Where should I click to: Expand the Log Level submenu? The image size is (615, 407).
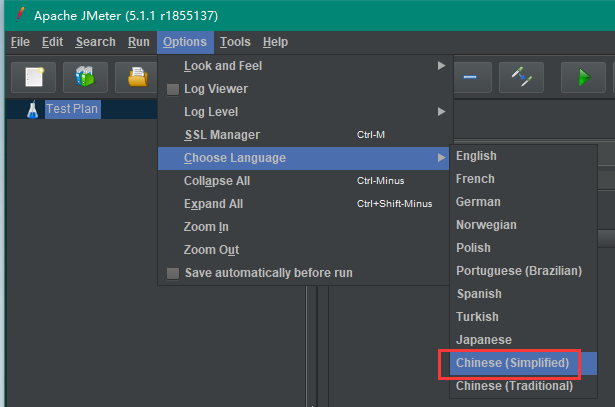(303, 112)
